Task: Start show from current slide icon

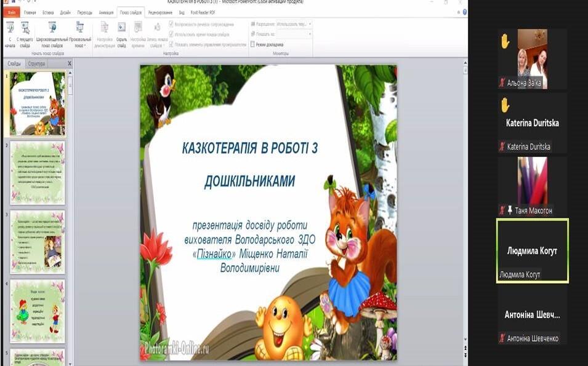Action: [x=25, y=28]
